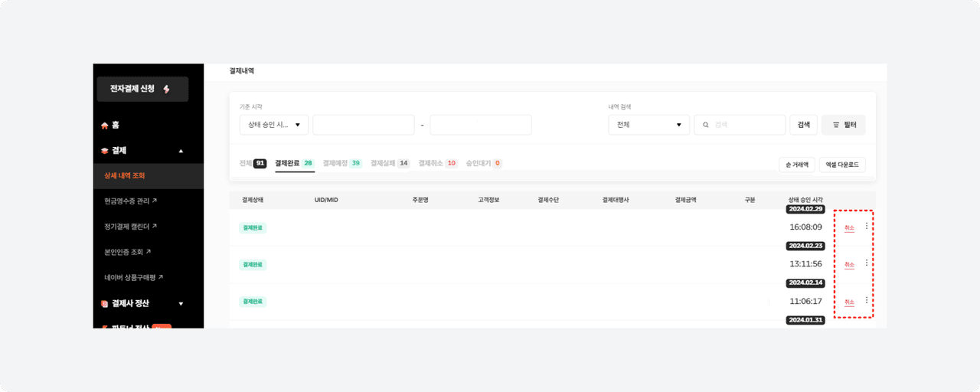The height and width of the screenshot is (392, 980).
Task: Expand the 상태 승인 시각 dropdown
Action: click(x=273, y=125)
